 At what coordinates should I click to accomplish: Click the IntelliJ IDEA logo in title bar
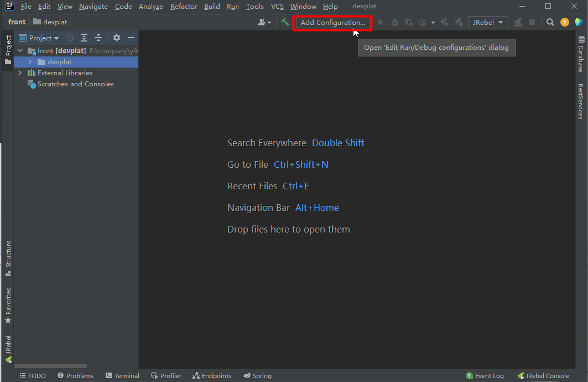10,6
